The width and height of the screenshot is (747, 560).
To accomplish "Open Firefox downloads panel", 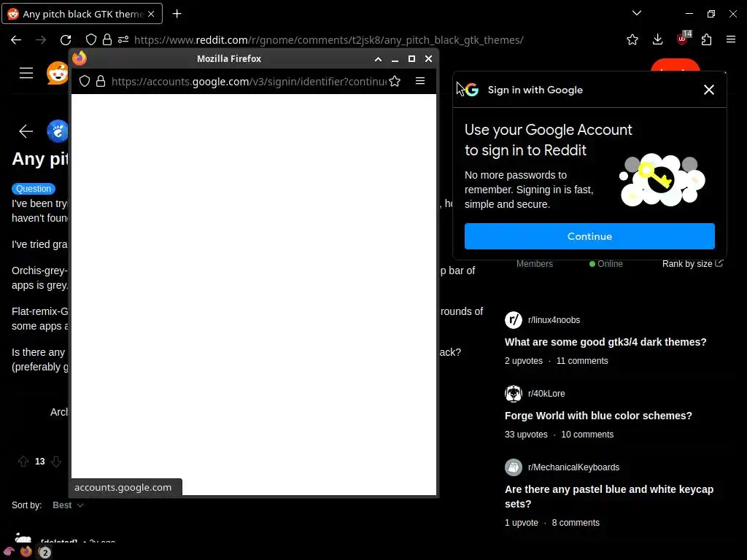I will pos(657,39).
